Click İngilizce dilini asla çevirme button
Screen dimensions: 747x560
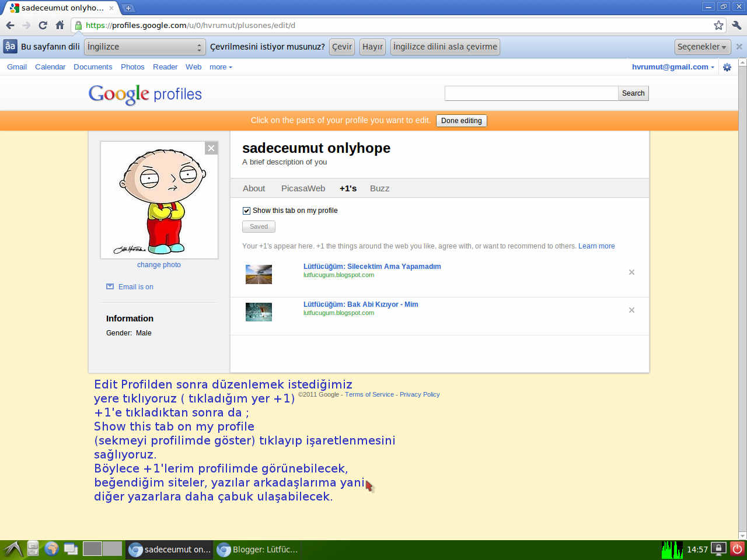pos(445,47)
